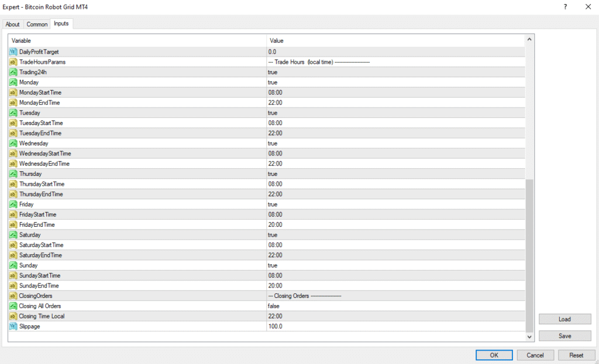Click the Trading24h boolean icon
Image resolution: width=599 pixels, height=364 pixels.
[x=13, y=72]
